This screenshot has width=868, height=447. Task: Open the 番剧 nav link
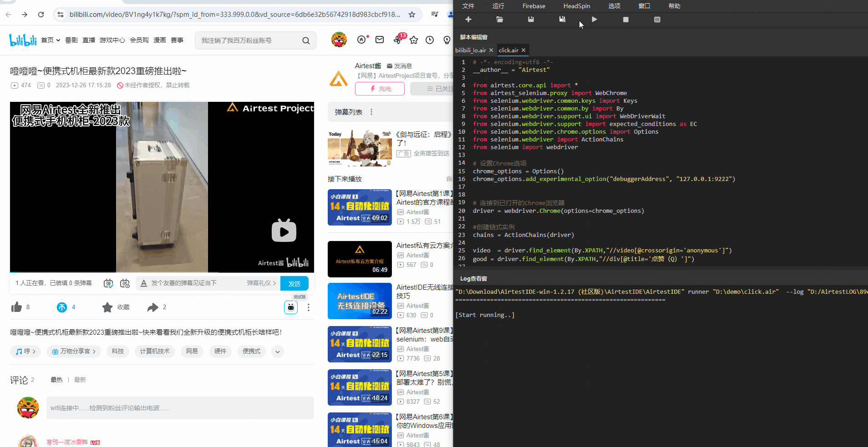click(71, 40)
